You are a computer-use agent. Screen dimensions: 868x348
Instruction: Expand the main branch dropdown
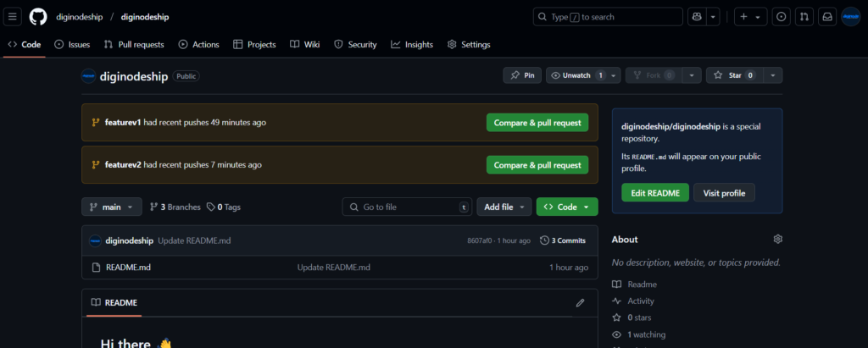tap(111, 207)
